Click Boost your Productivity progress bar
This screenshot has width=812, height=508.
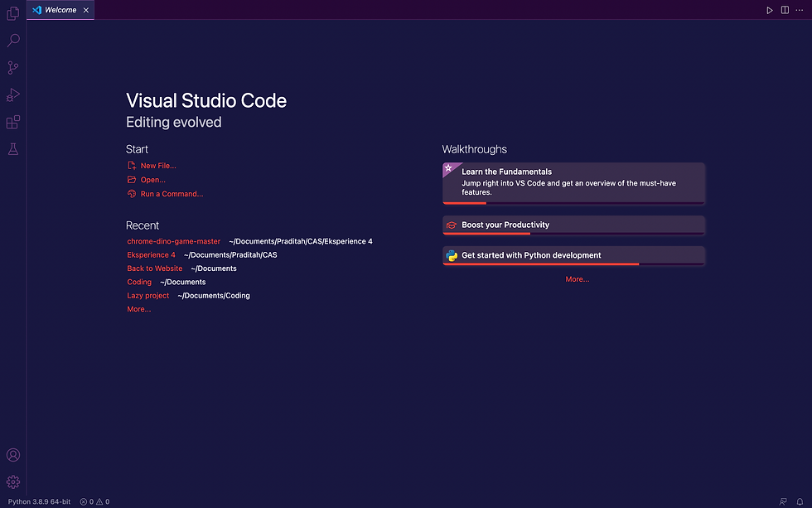pos(573,234)
